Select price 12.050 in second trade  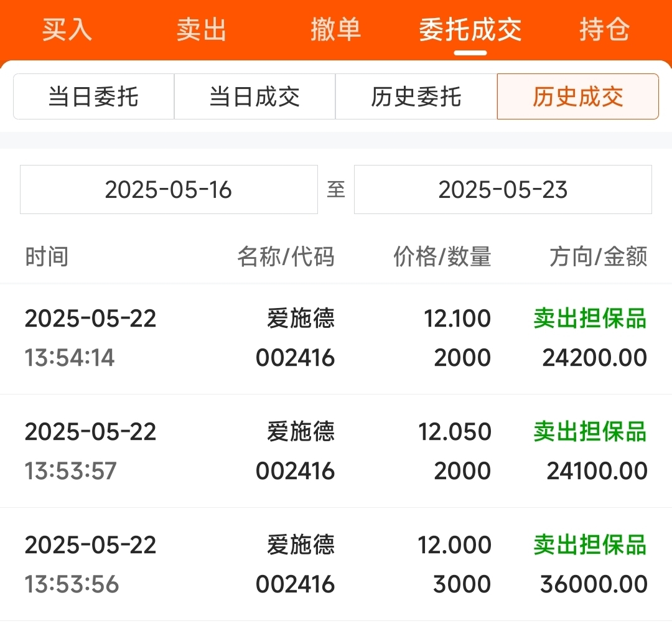(455, 432)
